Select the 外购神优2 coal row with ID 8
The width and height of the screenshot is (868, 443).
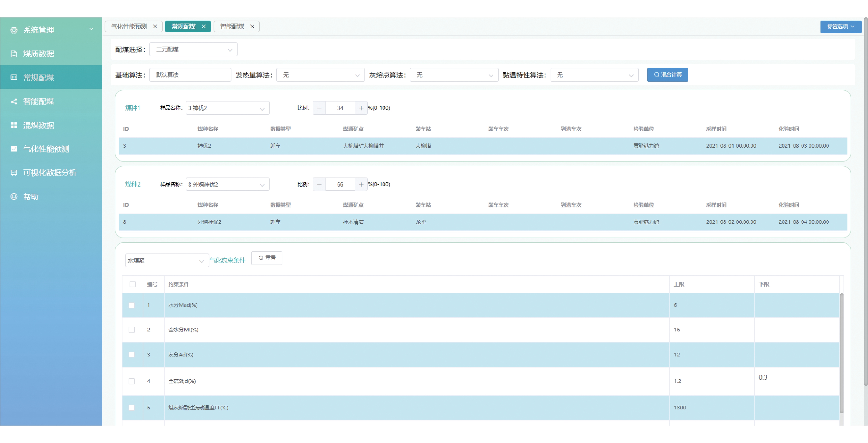[482, 222]
